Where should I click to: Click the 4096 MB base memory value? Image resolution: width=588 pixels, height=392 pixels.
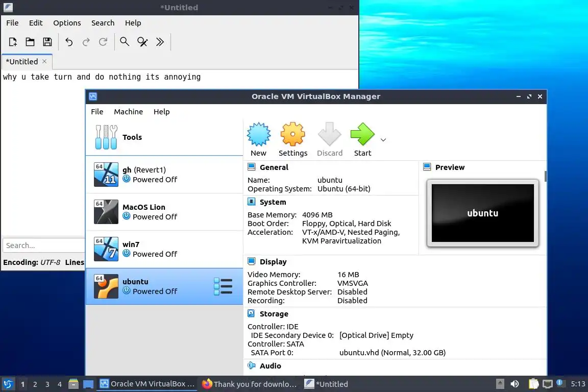[317, 215]
